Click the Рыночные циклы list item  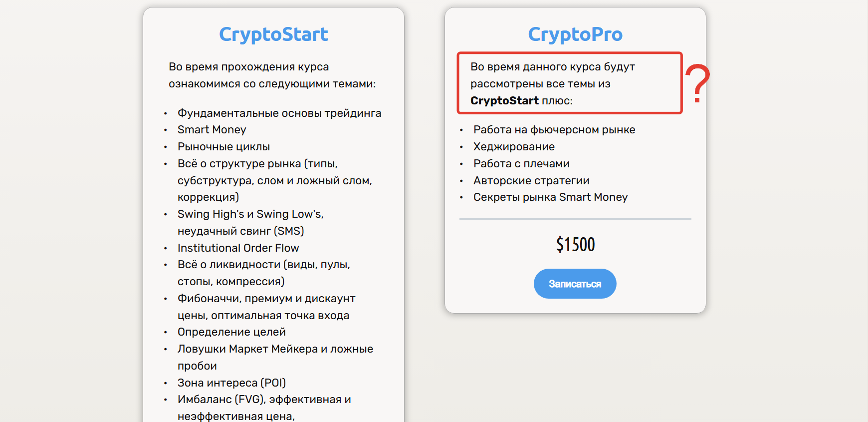[x=223, y=147]
